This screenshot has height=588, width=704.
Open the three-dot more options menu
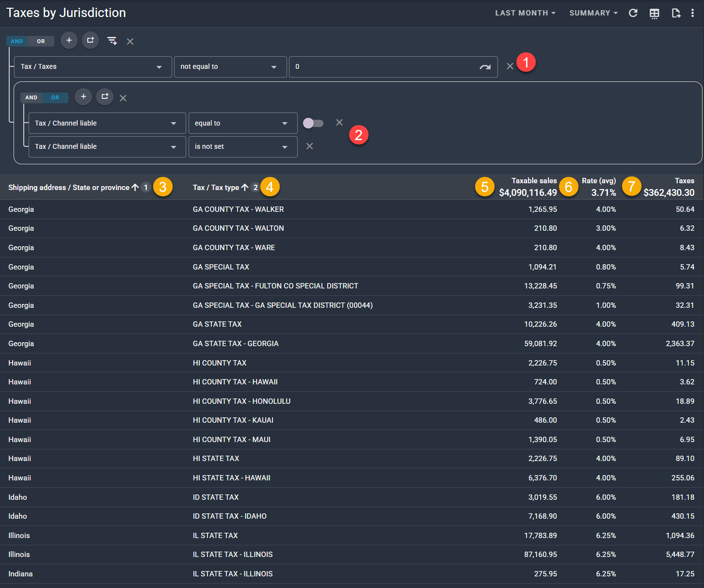(x=692, y=13)
